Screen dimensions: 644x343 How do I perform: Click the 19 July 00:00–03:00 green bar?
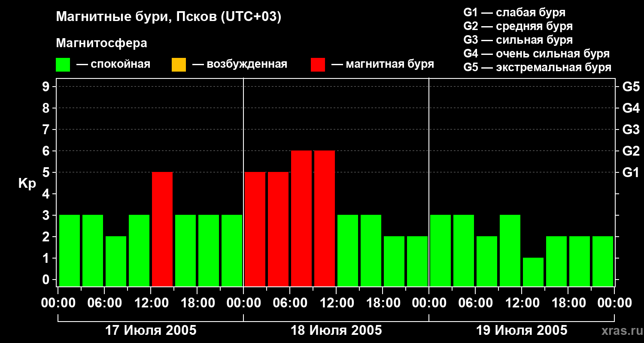coord(440,250)
